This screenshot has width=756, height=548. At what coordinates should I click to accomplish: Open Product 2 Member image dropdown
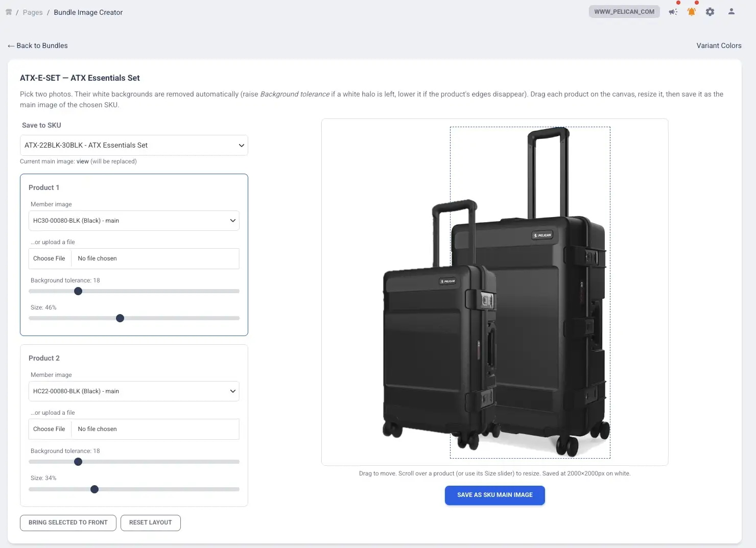[x=134, y=391]
